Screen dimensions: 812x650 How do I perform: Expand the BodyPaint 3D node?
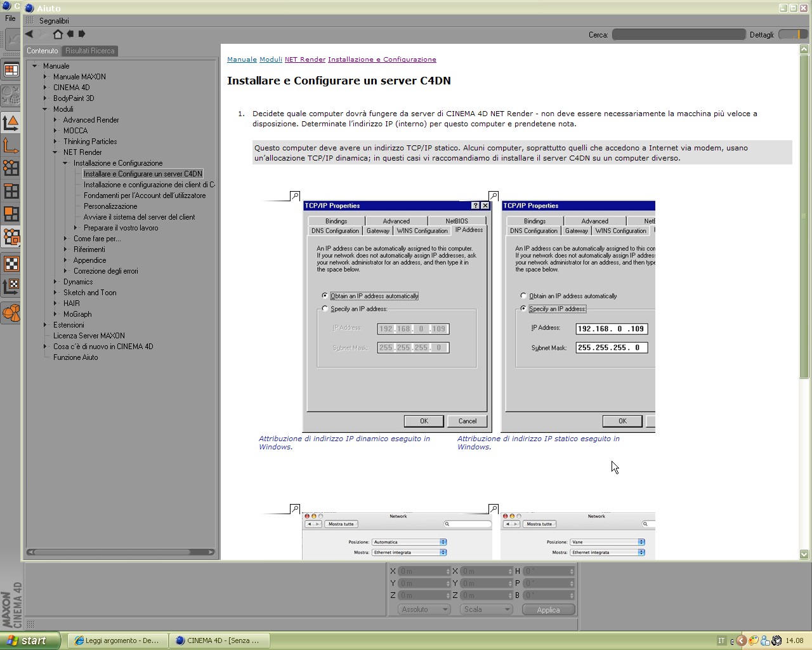pos(45,98)
